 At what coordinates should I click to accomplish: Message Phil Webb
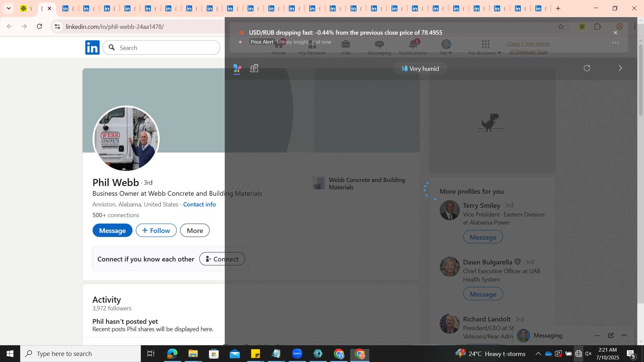coord(112,231)
